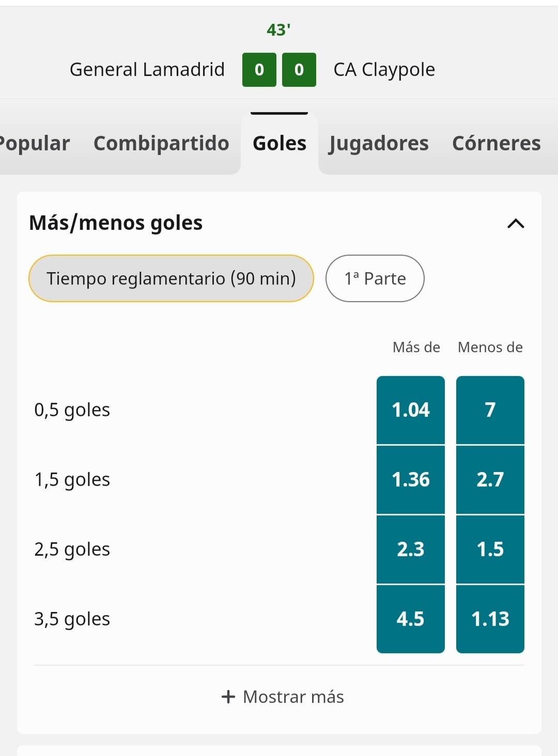Pick Más de 1,5 goles odds 1.36
Viewport: 558px width, 756px height.
411,480
